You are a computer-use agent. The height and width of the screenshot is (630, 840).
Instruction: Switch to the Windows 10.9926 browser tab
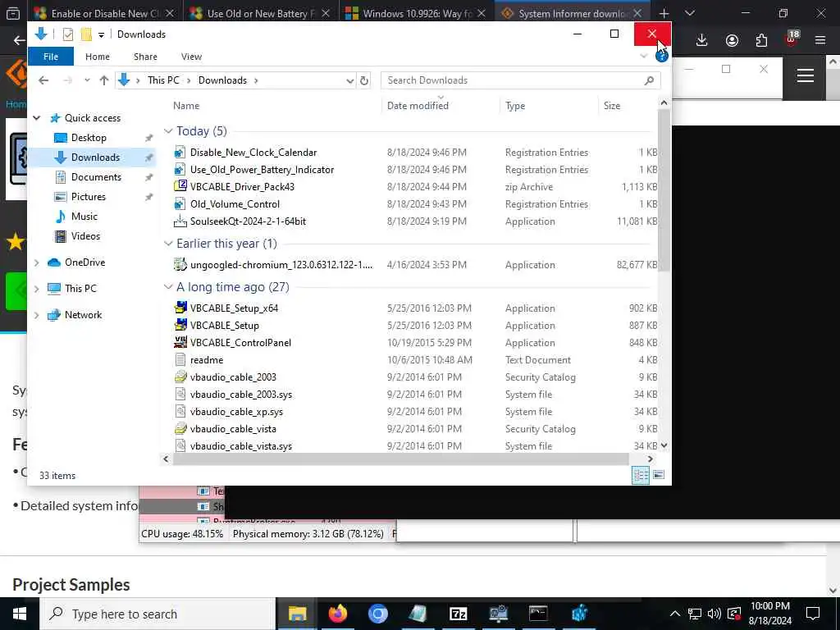pyautogui.click(x=415, y=13)
